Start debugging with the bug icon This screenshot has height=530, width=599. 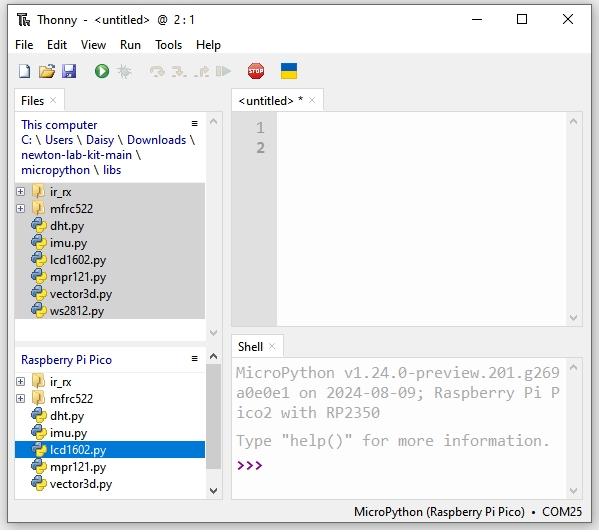pos(125,71)
